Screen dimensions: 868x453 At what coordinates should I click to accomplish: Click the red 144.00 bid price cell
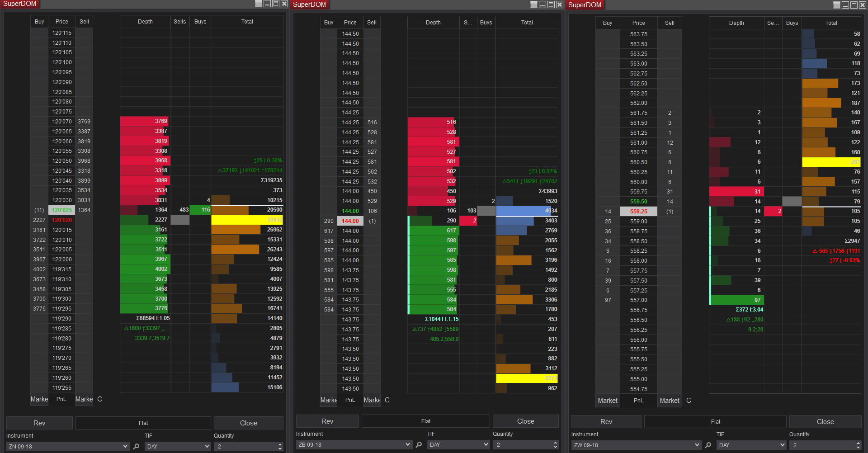tap(350, 221)
